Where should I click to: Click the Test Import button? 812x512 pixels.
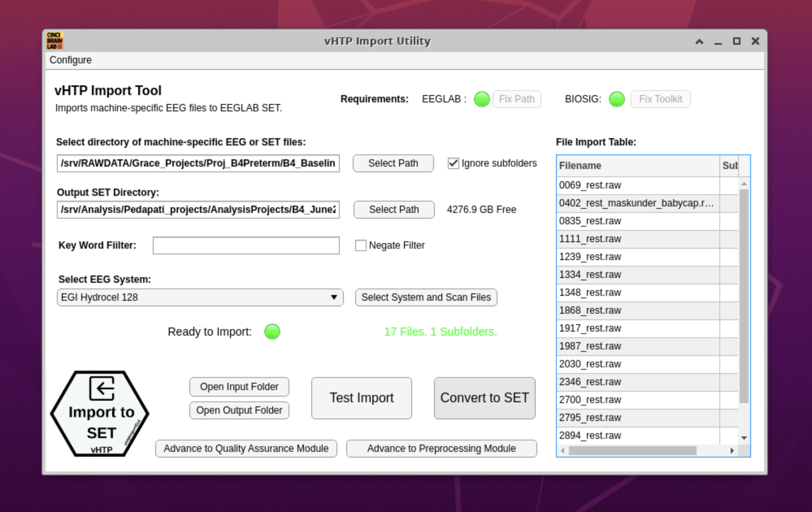[361, 398]
